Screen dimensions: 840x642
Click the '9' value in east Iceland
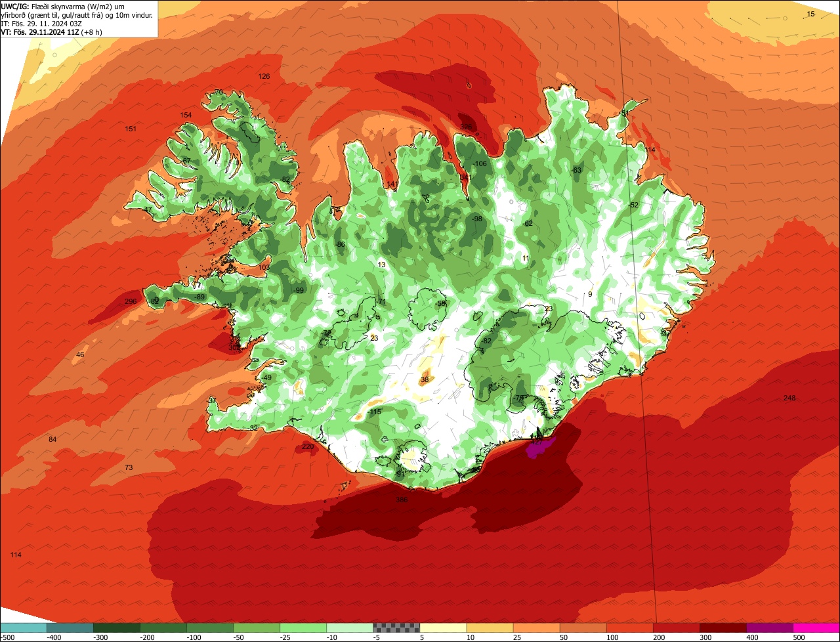[590, 294]
